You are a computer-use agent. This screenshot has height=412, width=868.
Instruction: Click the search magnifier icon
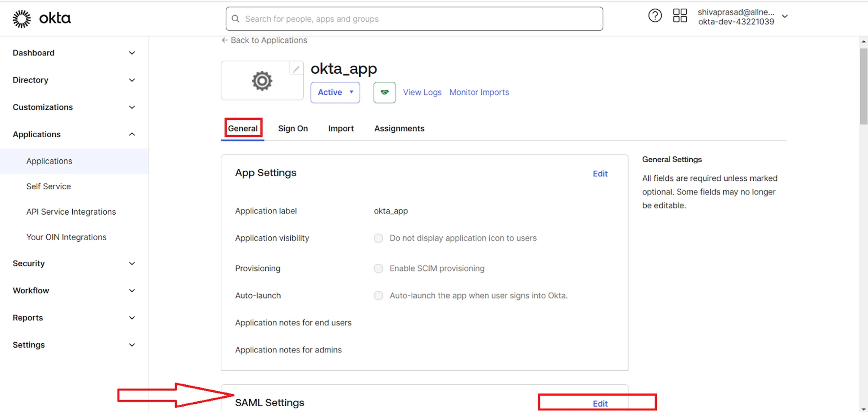point(235,19)
